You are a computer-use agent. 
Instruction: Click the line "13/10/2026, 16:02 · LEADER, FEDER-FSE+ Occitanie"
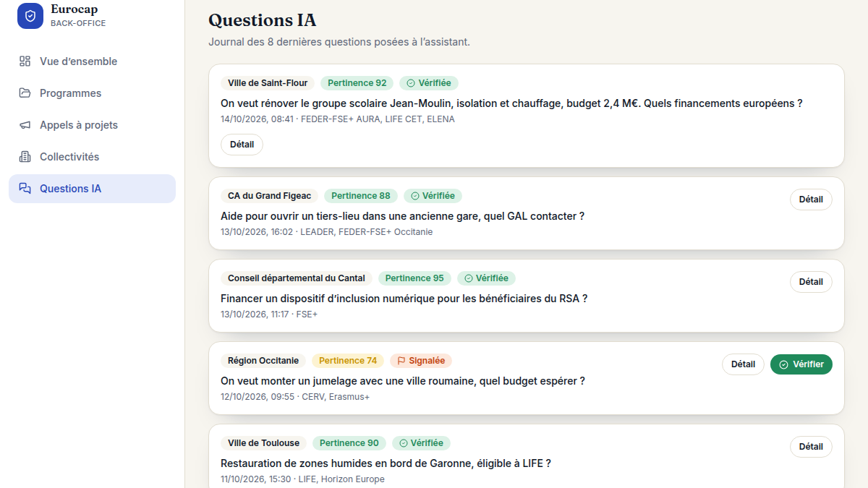(327, 232)
